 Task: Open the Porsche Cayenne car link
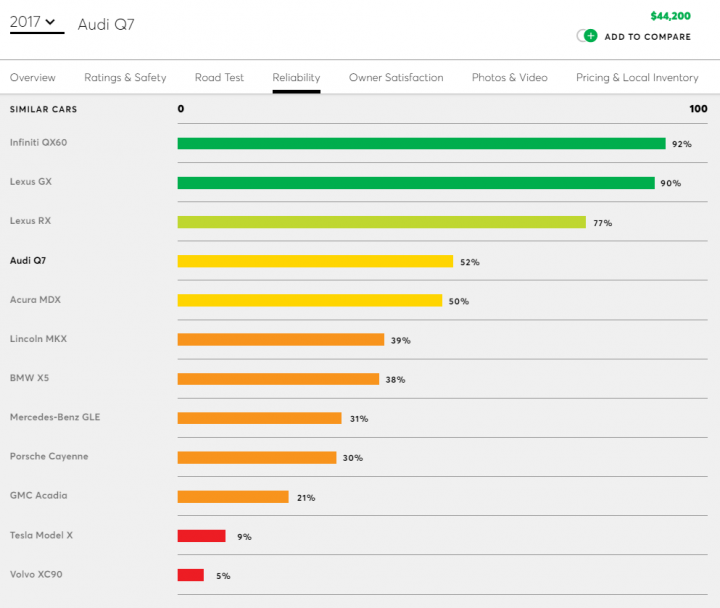[x=49, y=456]
